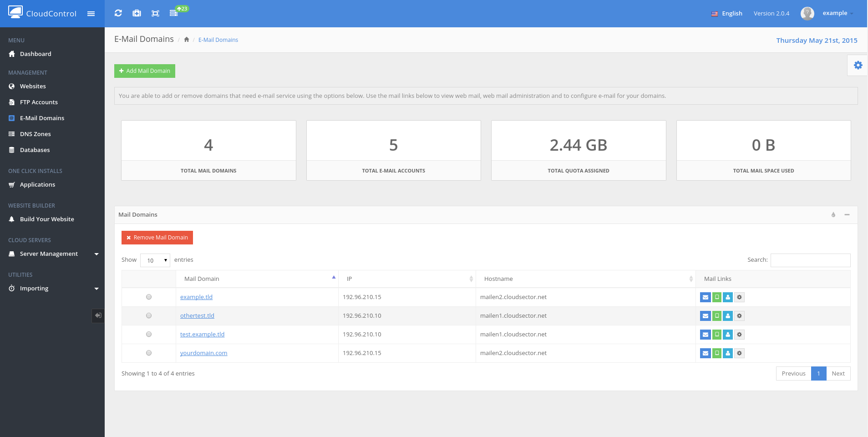Click the Remove Mail Domain button
The width and height of the screenshot is (868, 437).
pos(157,238)
